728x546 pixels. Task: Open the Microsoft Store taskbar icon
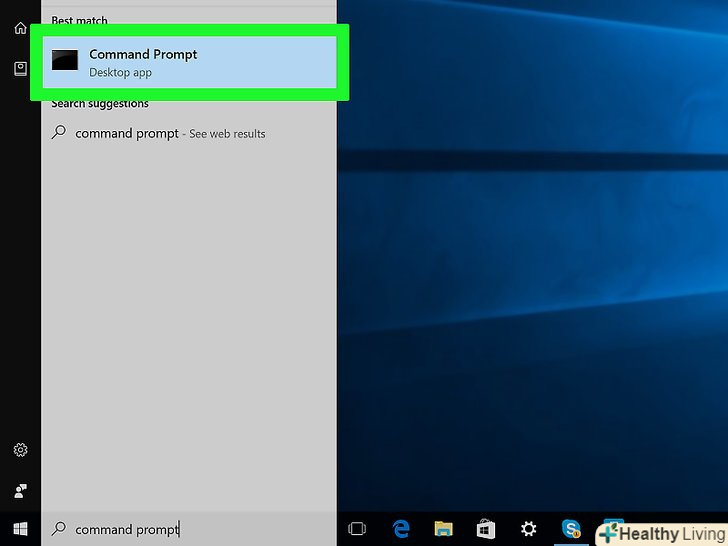click(x=486, y=529)
